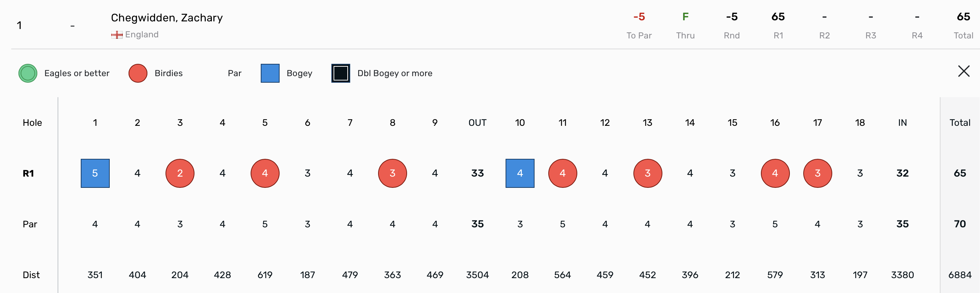
Task: Click the R1 score of 65 in header
Action: [778, 17]
